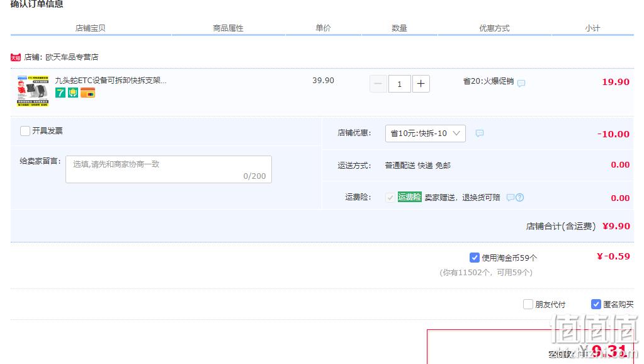Click the 商品属性 column header

(x=229, y=28)
